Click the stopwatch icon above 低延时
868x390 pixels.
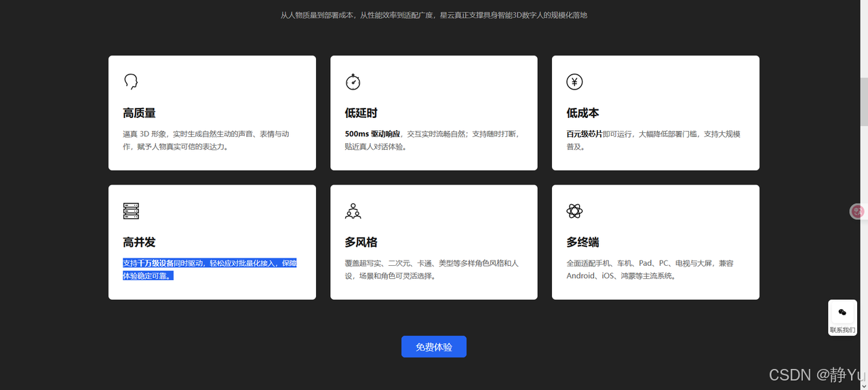pyautogui.click(x=353, y=82)
